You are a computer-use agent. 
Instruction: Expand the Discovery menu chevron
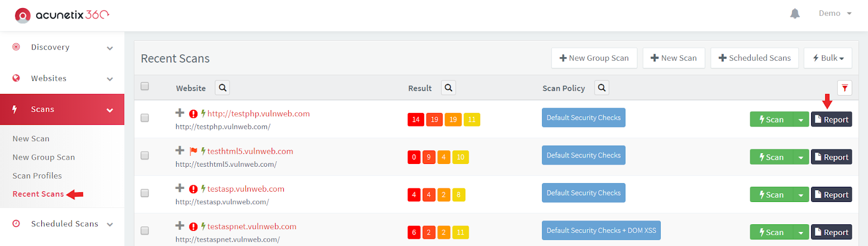[x=110, y=48]
